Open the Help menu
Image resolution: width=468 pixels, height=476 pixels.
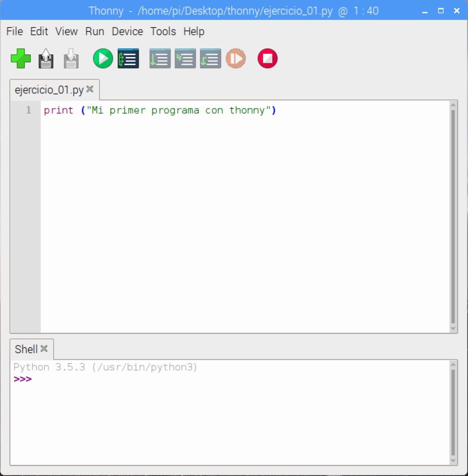click(194, 31)
